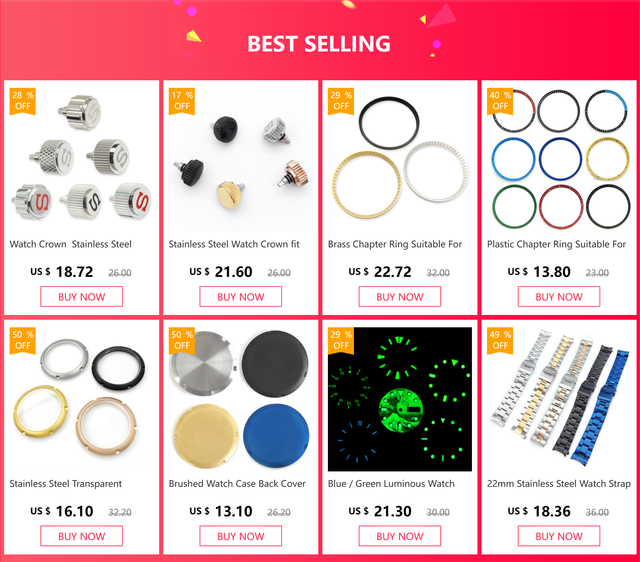Open the 22mm Stainless Steel Watch Strap title

[559, 484]
